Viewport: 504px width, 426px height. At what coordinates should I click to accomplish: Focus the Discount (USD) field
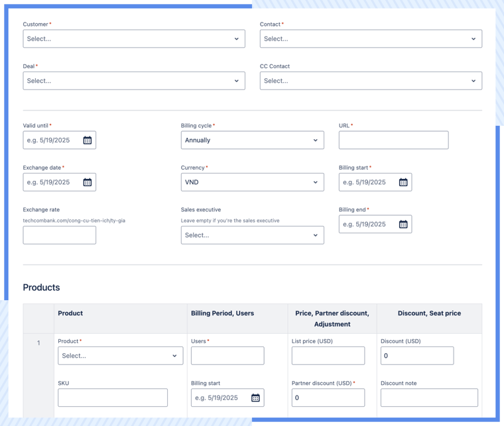(417, 356)
